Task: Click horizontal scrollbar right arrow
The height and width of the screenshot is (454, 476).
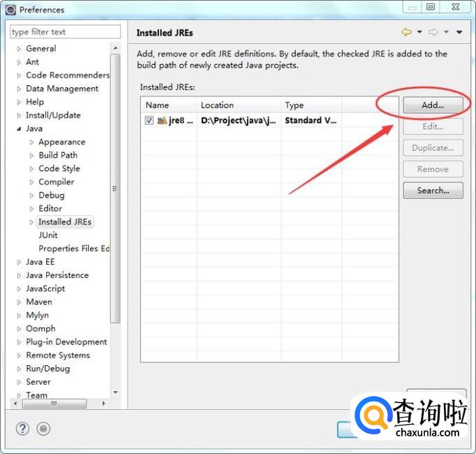Action: tap(104, 404)
